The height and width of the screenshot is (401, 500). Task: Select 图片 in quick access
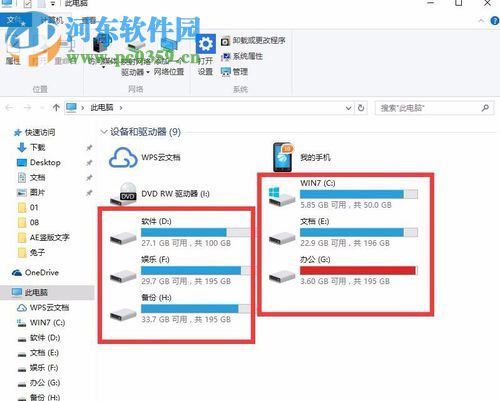(x=31, y=192)
